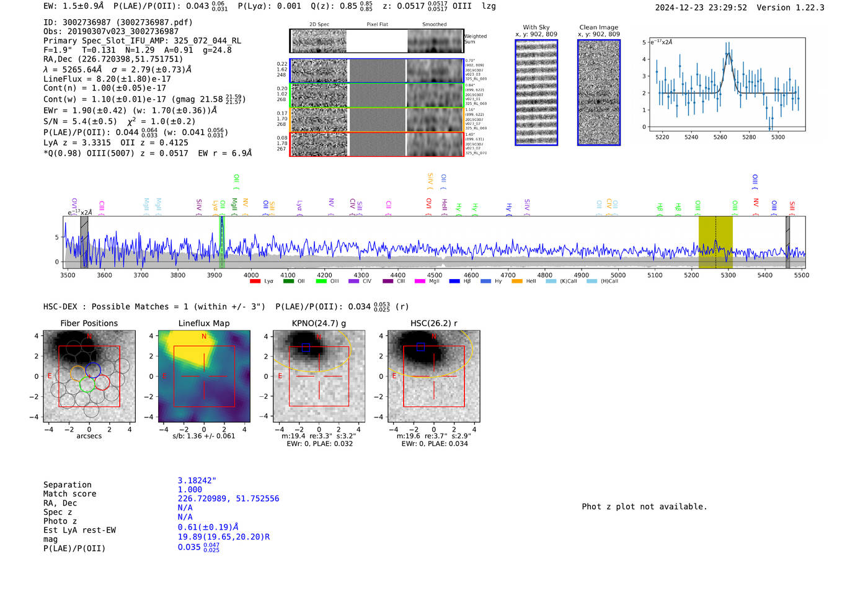The width and height of the screenshot is (868, 591).
Task: Open the Fiber Positions image
Action: point(89,376)
